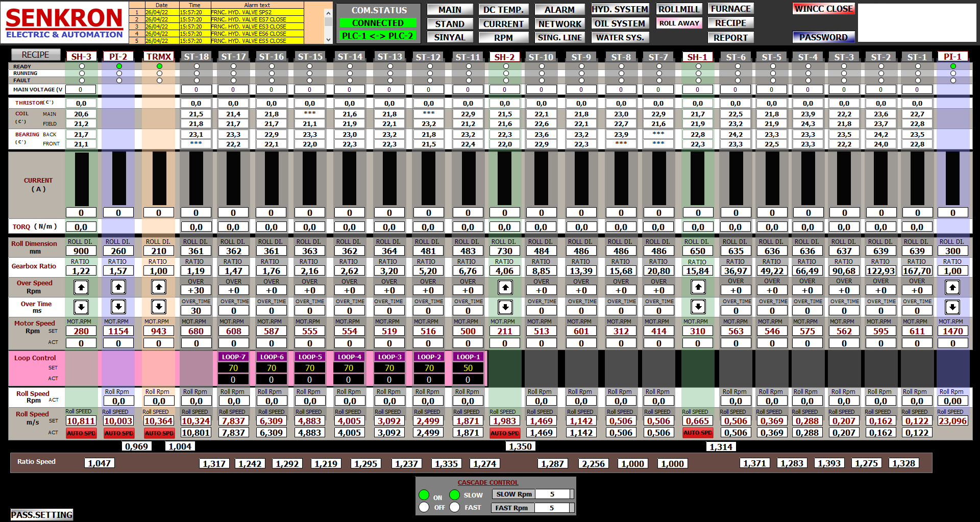Open the HYD. SYSTEM screen
Viewport: 980px width, 522px height.
(620, 9)
